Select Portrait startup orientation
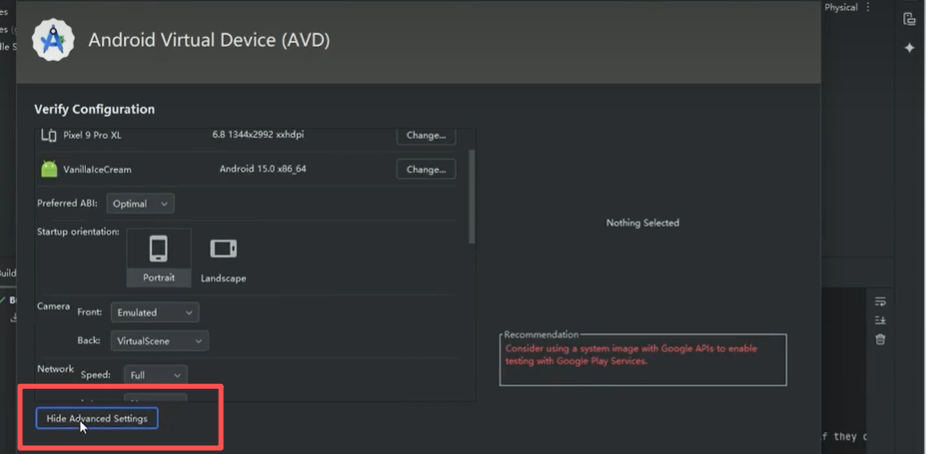The width and height of the screenshot is (926, 454). (x=159, y=257)
